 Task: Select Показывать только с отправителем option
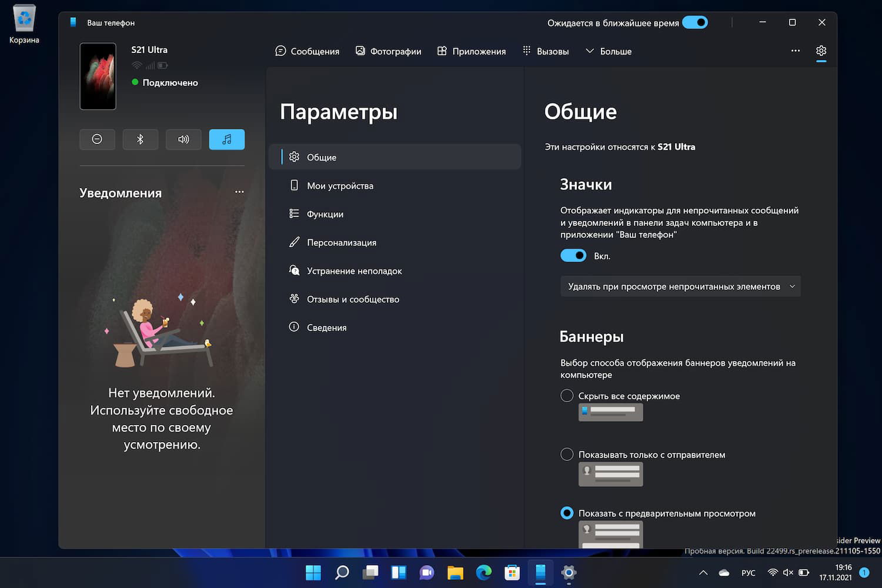tap(567, 455)
